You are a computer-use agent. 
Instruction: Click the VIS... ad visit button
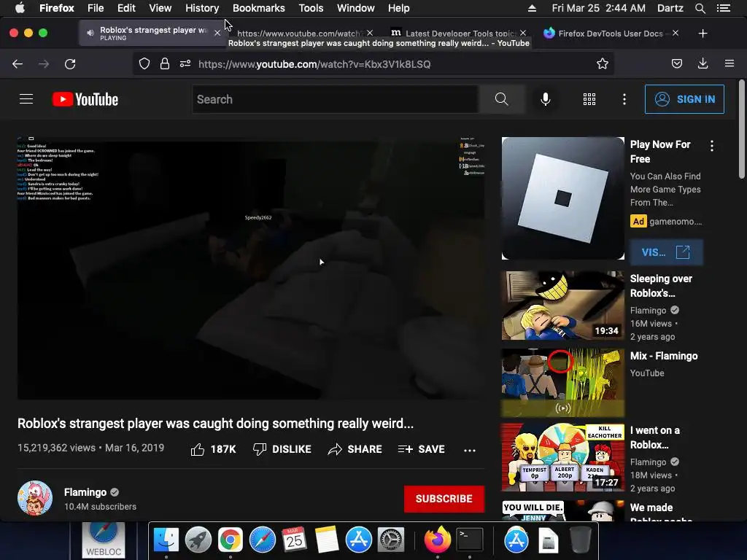(x=666, y=252)
